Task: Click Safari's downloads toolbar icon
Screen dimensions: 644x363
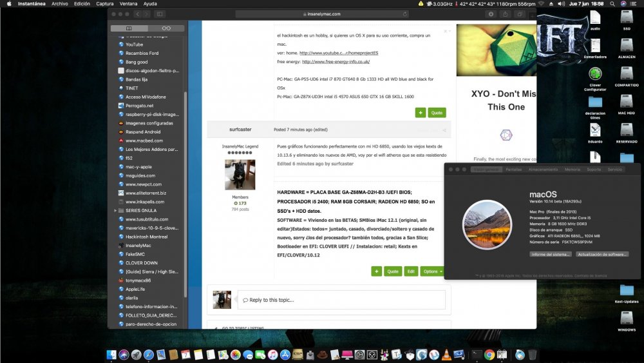Action: [491, 14]
